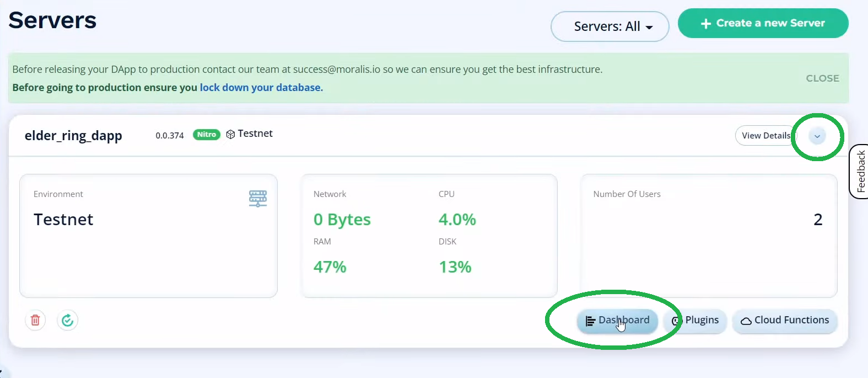The width and height of the screenshot is (868, 378).
Task: Click the green update/restart server icon
Action: click(x=67, y=320)
